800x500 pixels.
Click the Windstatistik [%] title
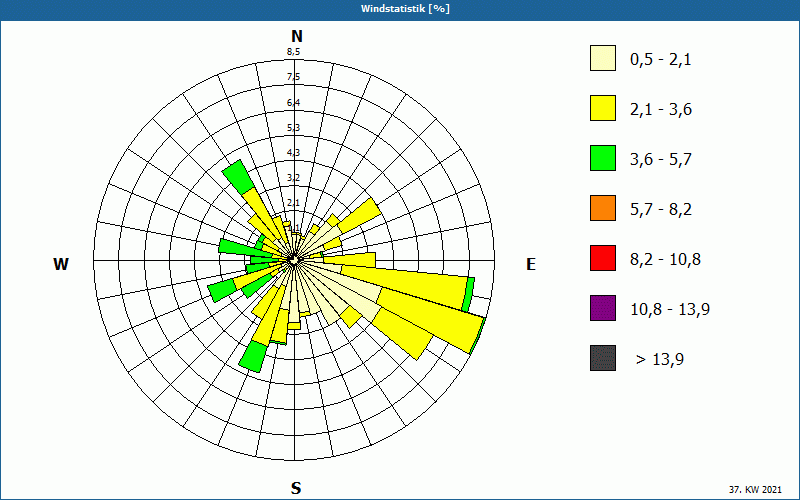pos(405,9)
